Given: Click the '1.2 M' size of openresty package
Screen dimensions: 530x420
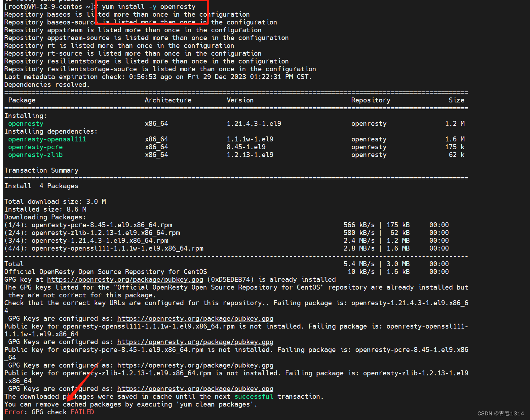Looking at the screenshot, I should point(455,124).
